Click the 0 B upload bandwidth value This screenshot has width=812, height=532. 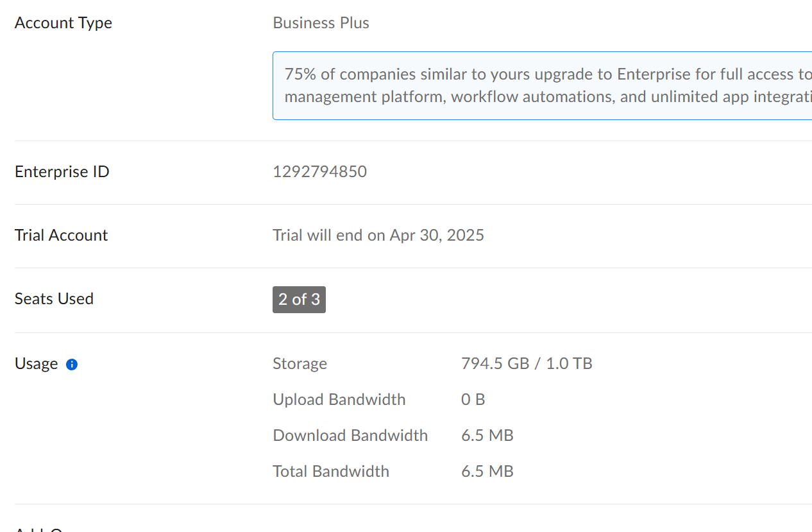[473, 400]
